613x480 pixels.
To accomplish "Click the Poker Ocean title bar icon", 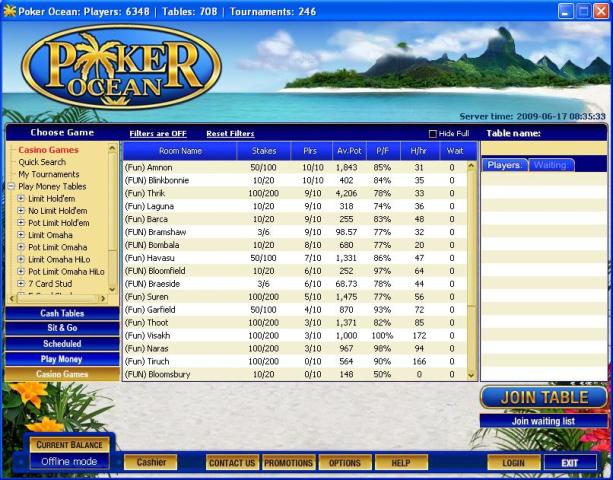I will [9, 11].
